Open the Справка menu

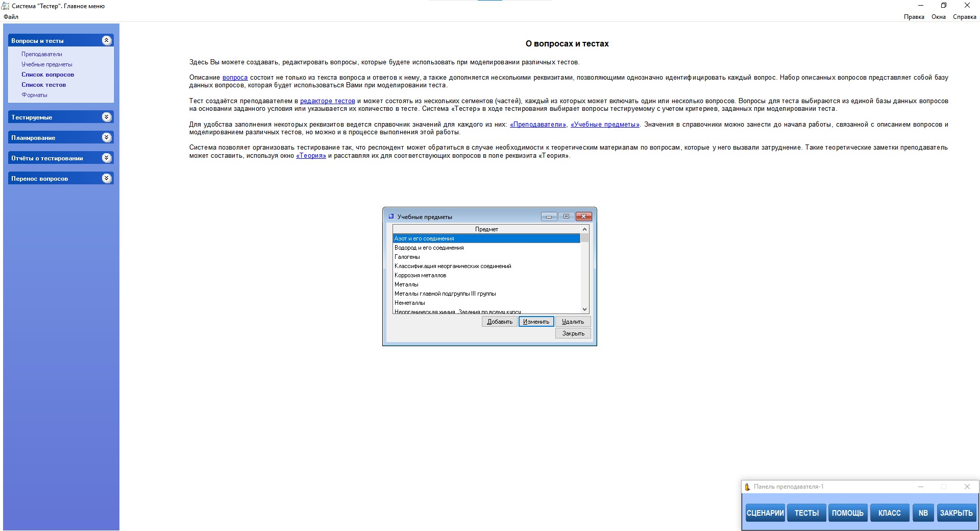tap(964, 17)
